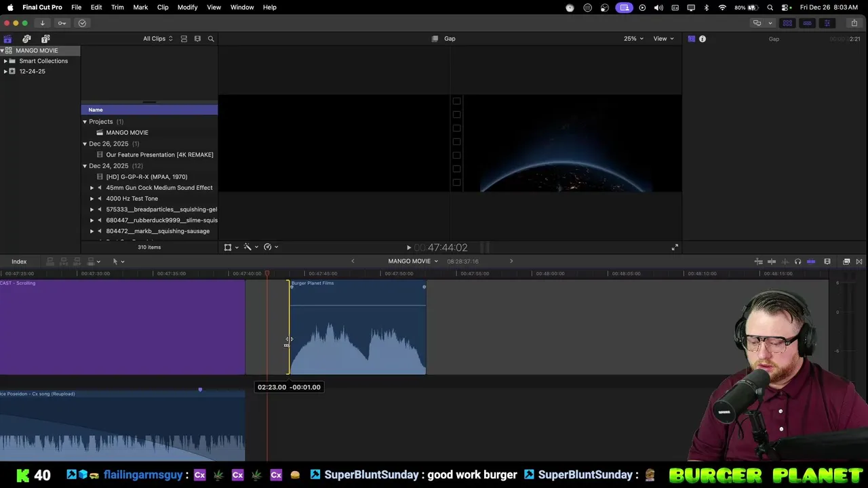868x488 pixels.
Task: Open the File menu
Action: [77, 7]
